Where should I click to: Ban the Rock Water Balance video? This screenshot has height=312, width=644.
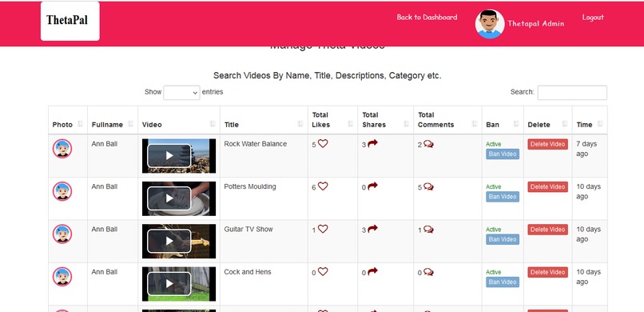[x=503, y=154]
